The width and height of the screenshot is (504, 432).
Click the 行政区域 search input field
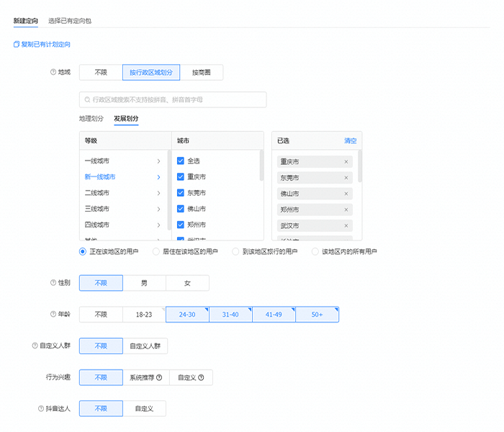tap(173, 99)
